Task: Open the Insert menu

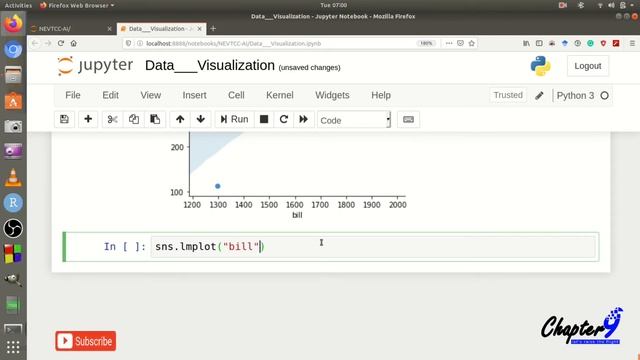Action: coord(194,95)
